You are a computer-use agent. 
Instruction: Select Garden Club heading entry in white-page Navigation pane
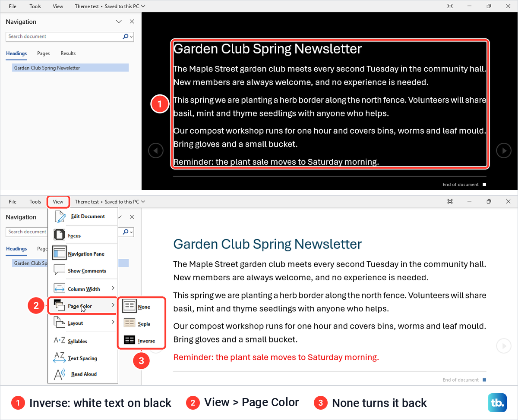click(30, 263)
